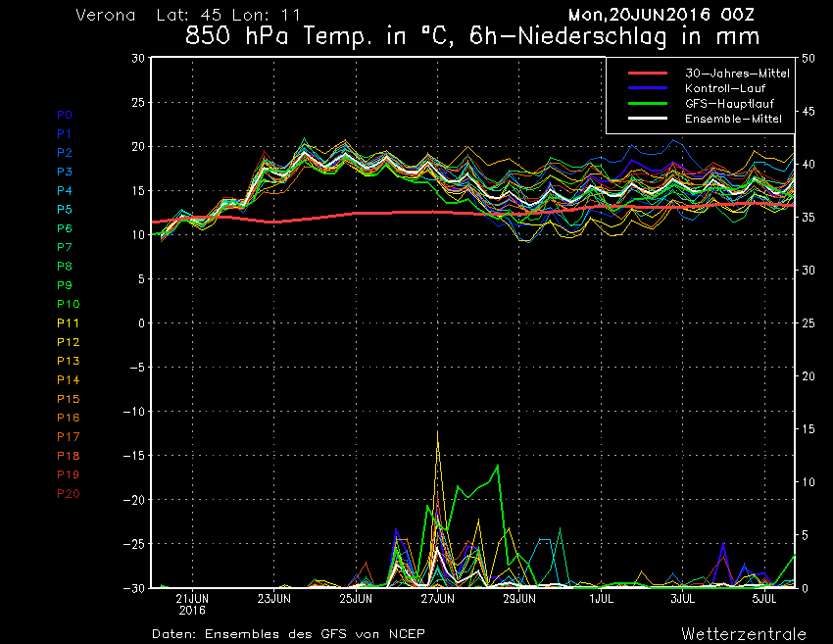
Task: Click the P6 ensemble member label
Action: click(x=65, y=228)
